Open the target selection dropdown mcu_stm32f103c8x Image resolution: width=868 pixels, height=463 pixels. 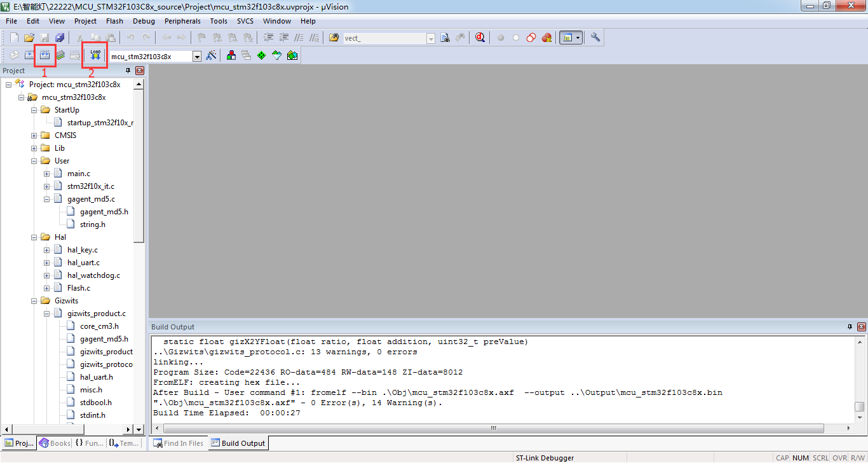[197, 57]
